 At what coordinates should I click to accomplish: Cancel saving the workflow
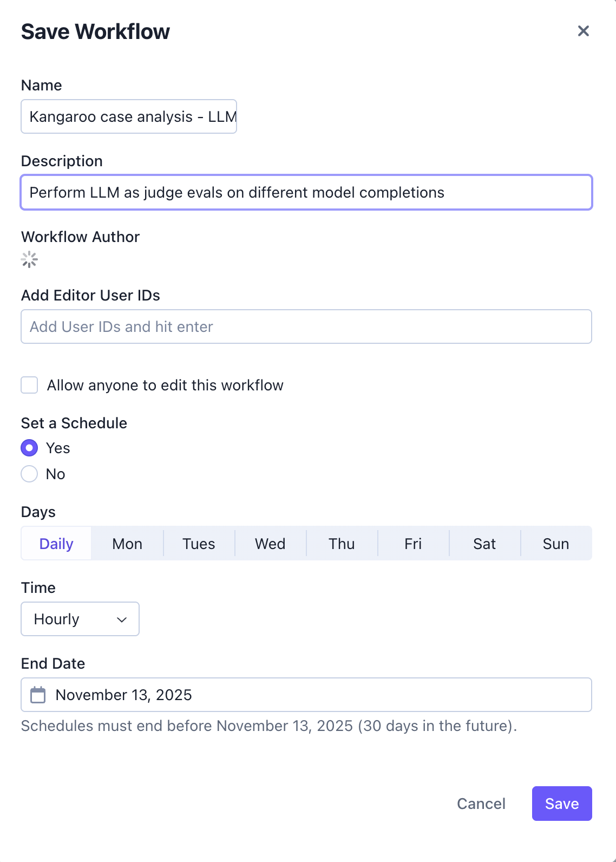481,804
